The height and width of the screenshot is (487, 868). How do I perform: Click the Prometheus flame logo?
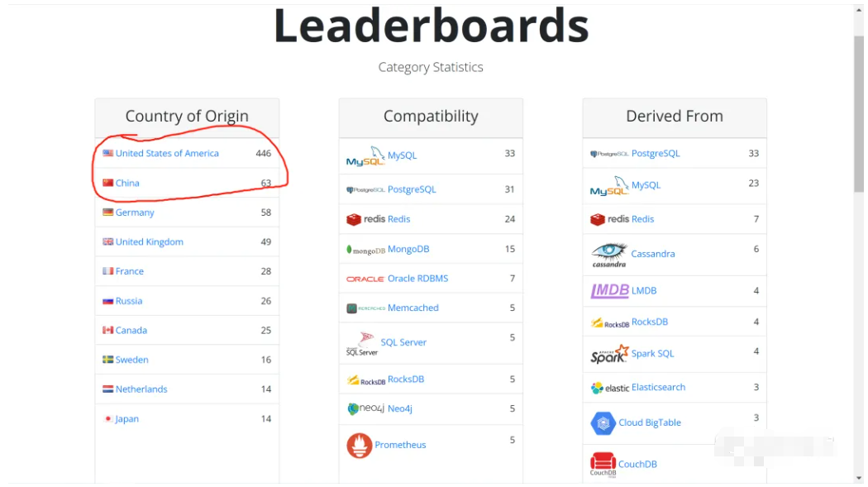[x=360, y=446]
